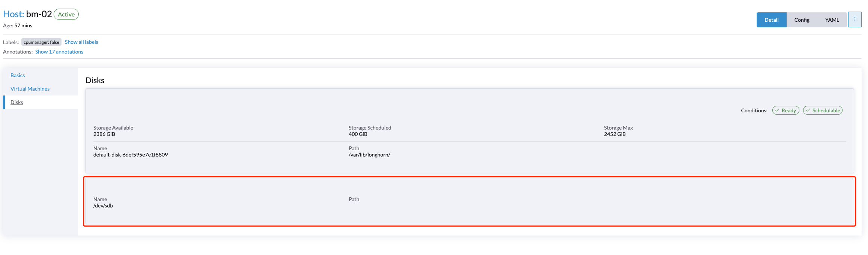Open the Virtual Machines section
Screen dimensions: 868x255
tap(30, 89)
